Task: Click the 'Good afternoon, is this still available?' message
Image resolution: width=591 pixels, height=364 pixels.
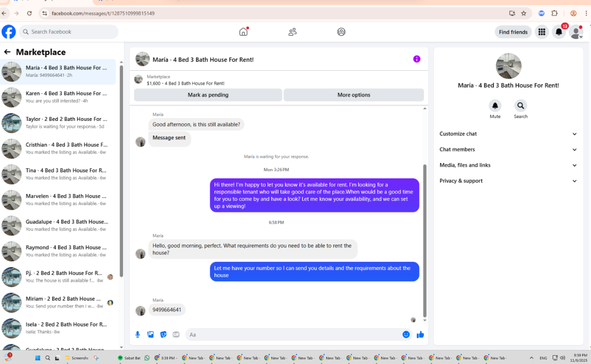Action: pyautogui.click(x=196, y=125)
